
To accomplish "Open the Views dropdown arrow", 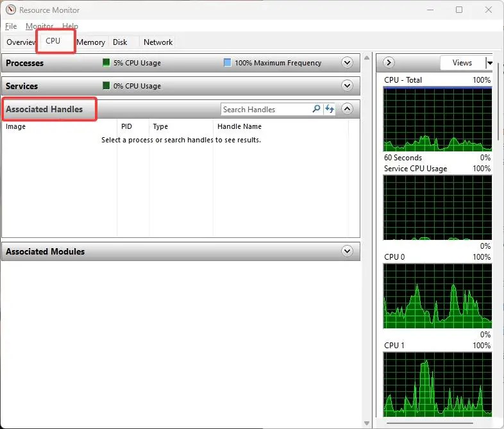I will pyautogui.click(x=489, y=63).
